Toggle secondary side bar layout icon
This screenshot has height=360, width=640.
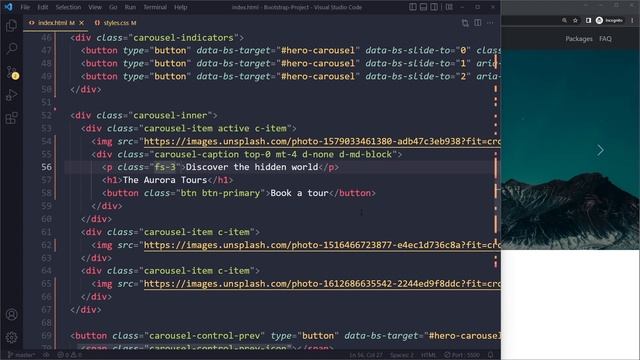point(434,7)
